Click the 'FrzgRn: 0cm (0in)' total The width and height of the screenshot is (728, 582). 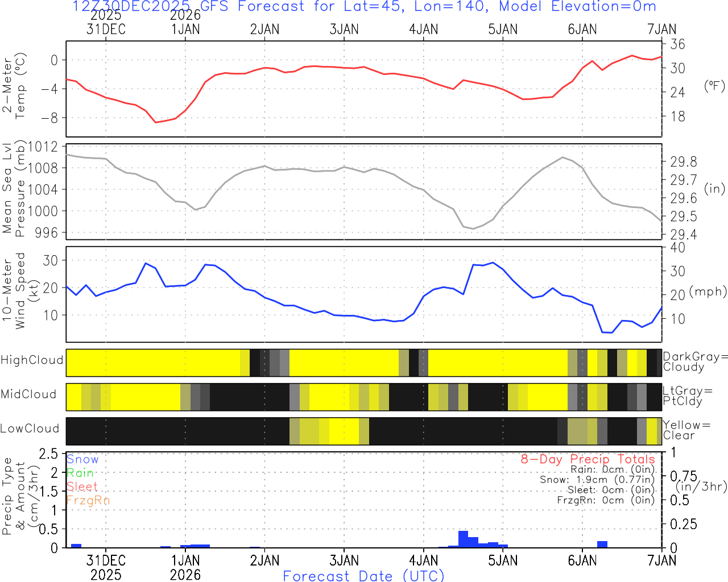[x=606, y=500]
